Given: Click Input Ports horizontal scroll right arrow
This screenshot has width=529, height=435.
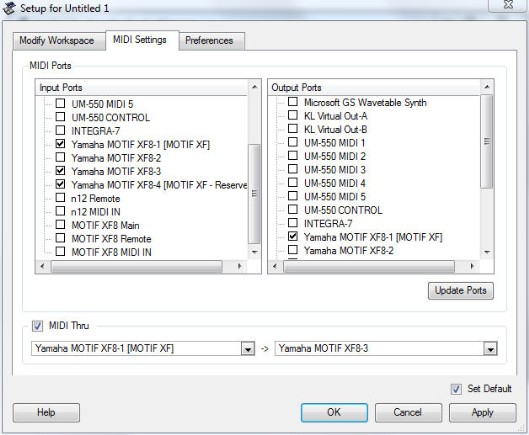Looking at the screenshot, I should [240, 266].
